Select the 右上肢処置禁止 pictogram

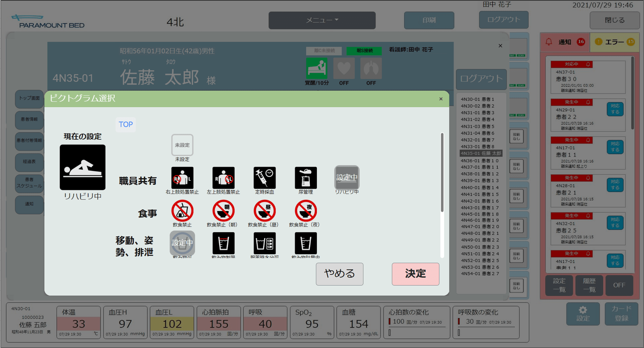[x=182, y=178]
